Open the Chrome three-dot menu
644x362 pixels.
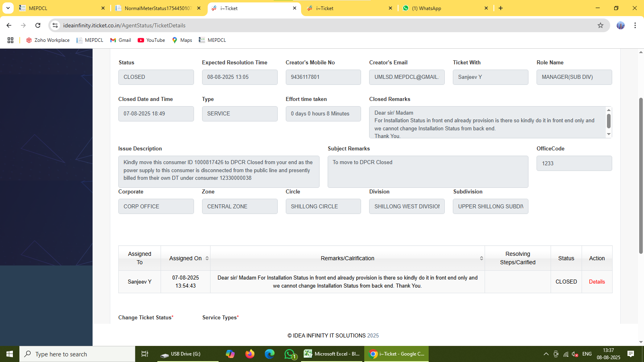point(635,25)
